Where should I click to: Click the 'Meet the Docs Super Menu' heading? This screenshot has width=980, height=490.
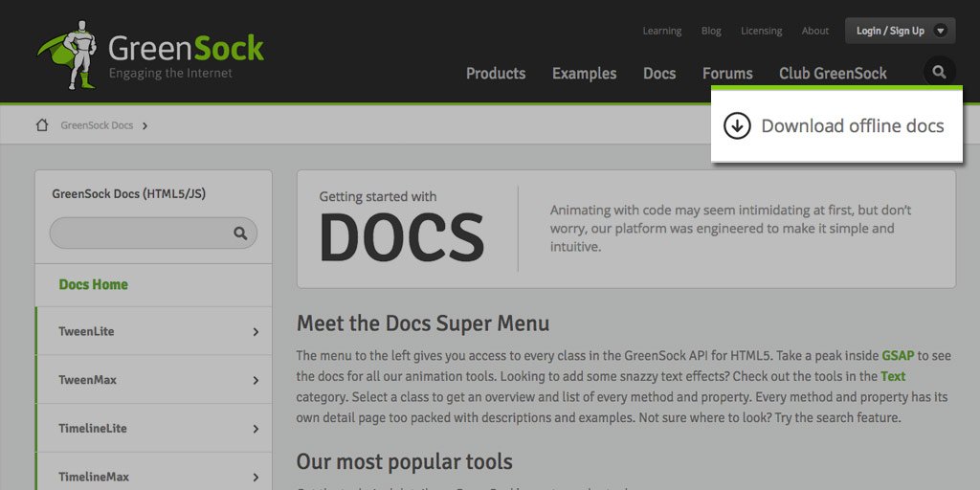click(423, 323)
